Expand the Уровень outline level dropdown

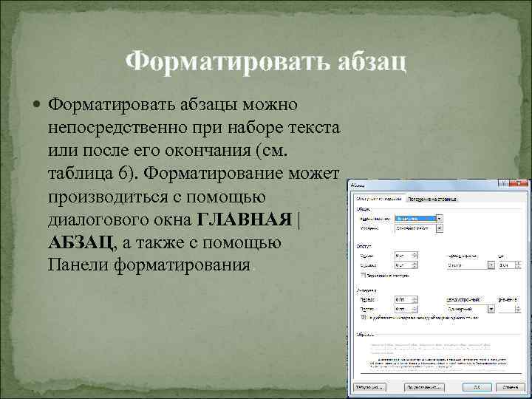point(440,228)
